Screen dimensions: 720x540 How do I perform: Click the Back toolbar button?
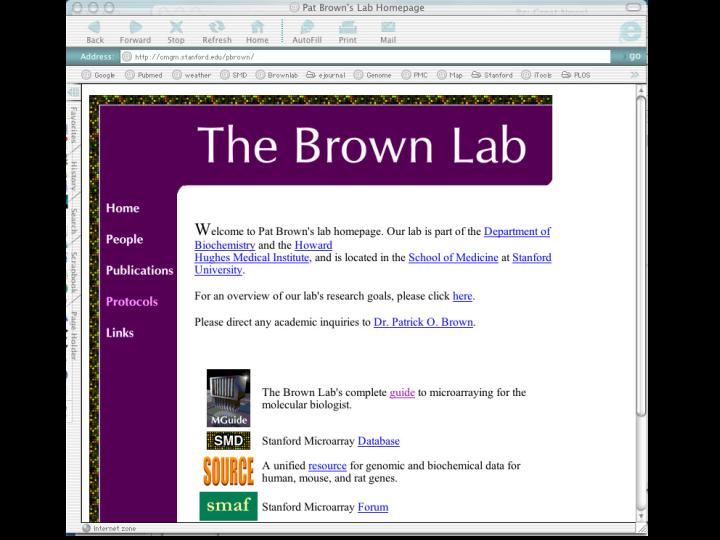[x=95, y=32]
